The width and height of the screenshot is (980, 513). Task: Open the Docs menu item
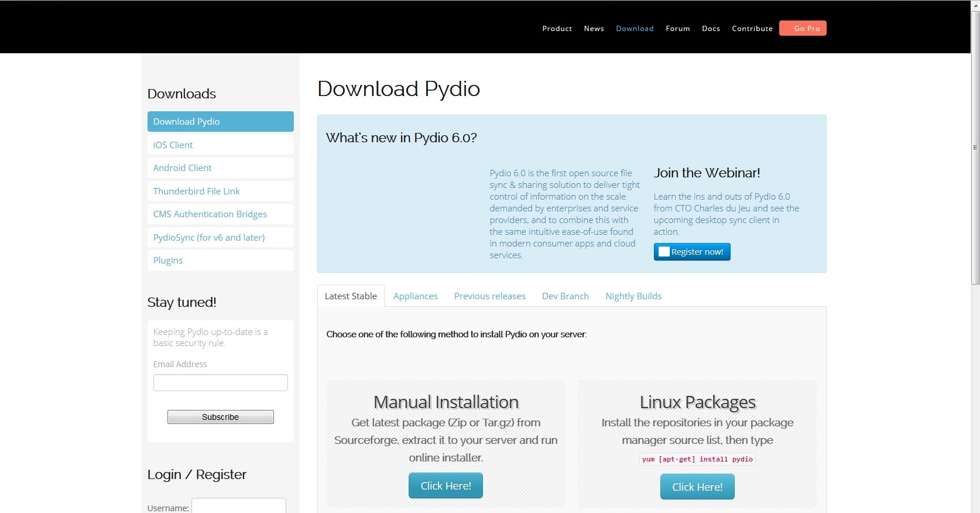pyautogui.click(x=711, y=28)
